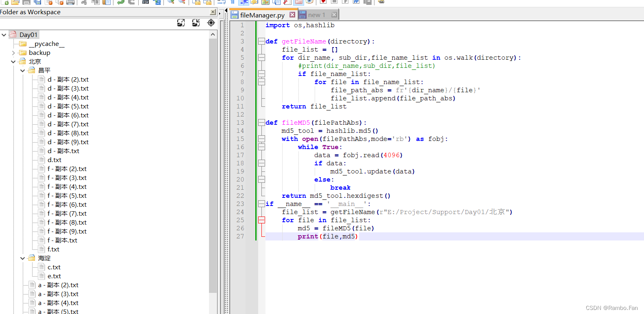This screenshot has width=644, height=314.
Task: Fold the getFileName function at line 3
Action: point(261,41)
